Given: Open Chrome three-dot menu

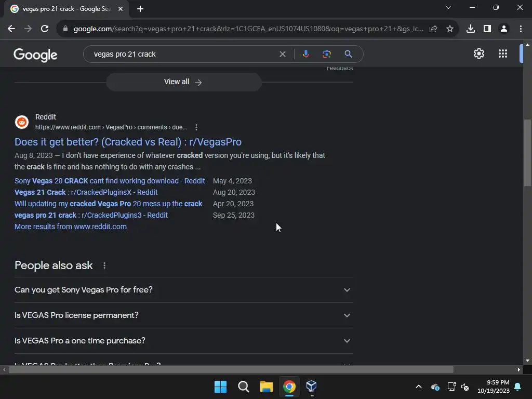Looking at the screenshot, I should tap(521, 29).
